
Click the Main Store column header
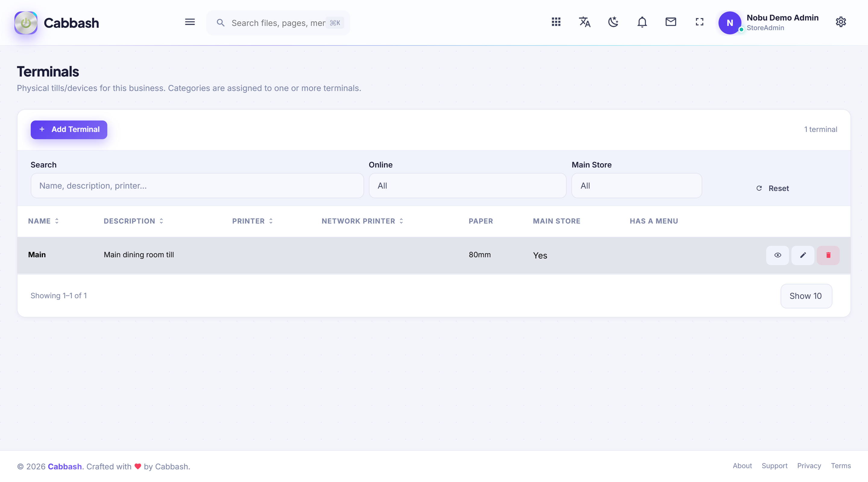click(556, 221)
